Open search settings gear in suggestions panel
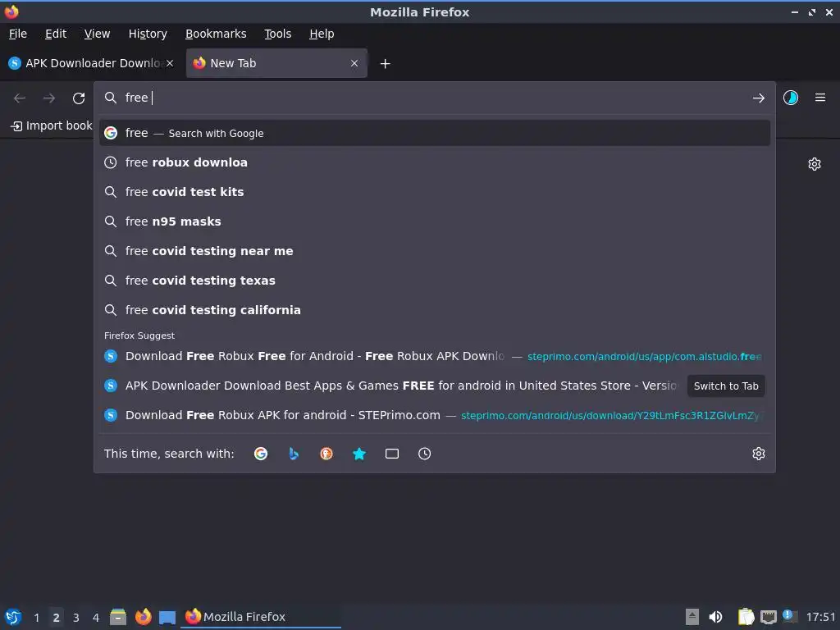 (759, 454)
